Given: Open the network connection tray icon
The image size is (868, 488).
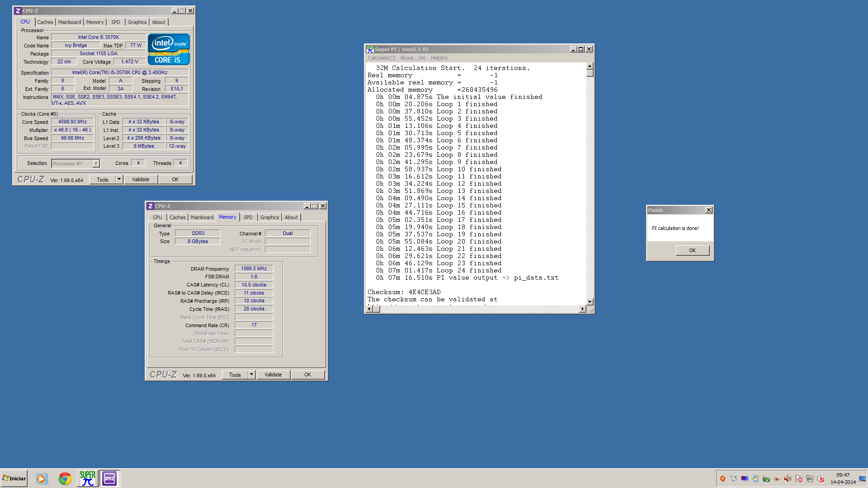Looking at the screenshot, I should click(x=809, y=479).
